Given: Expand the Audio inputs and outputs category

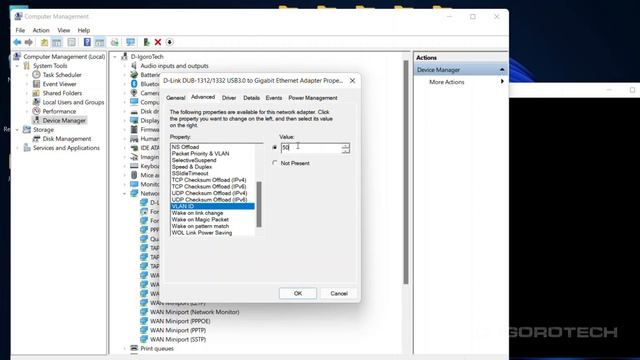Looking at the screenshot, I should coord(124,66).
